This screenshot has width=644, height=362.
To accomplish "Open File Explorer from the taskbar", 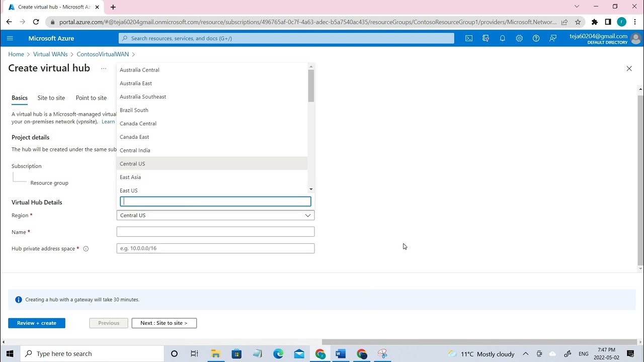I will pos(215,353).
